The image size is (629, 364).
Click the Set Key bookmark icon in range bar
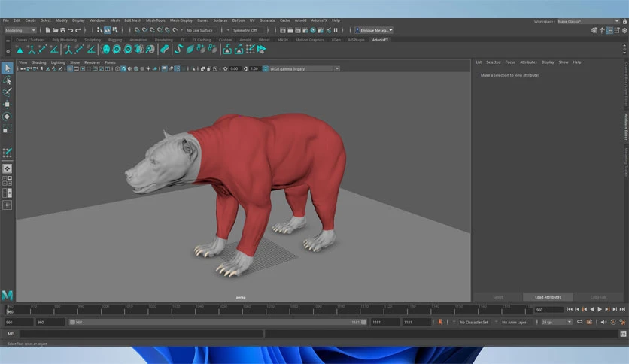[x=440, y=322]
